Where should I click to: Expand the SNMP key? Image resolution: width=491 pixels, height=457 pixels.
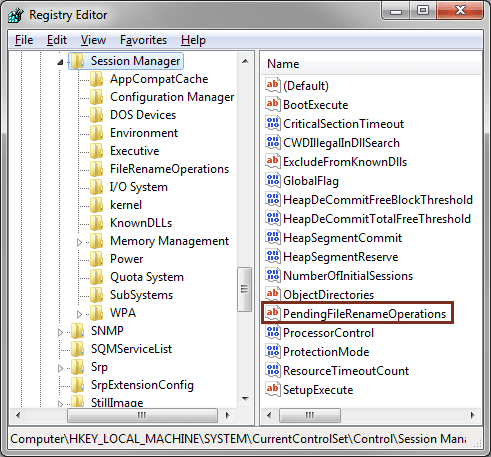pyautogui.click(x=60, y=332)
